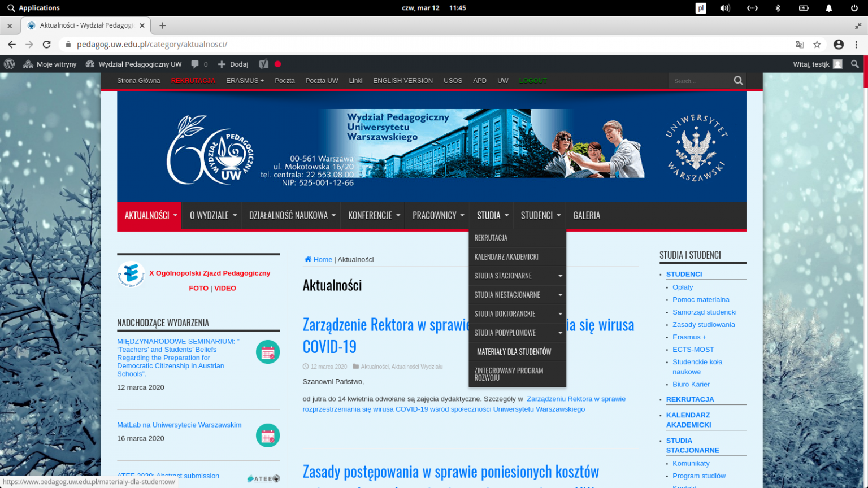This screenshot has width=868, height=488.
Task: Click the Wydział Pedagogiczny UW 60 logo
Action: [x=210, y=150]
